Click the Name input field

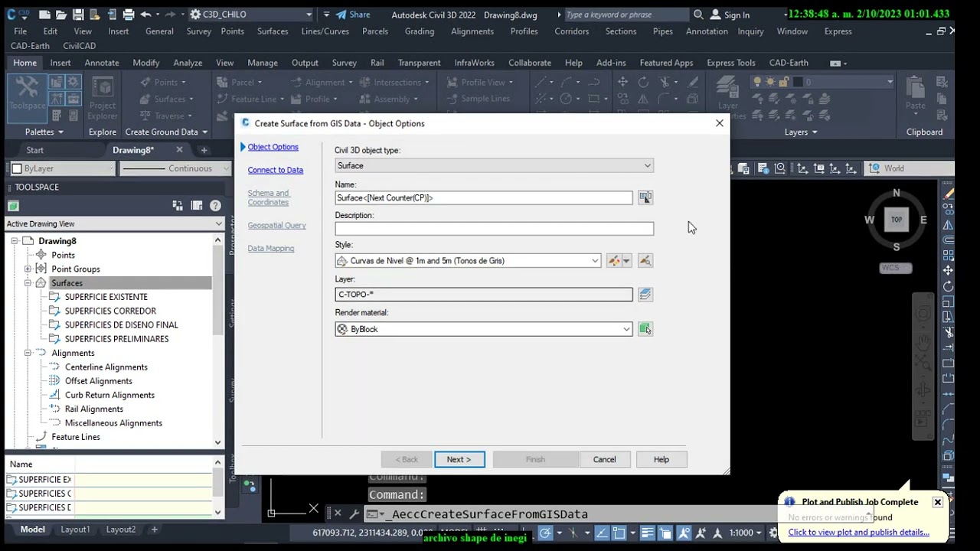[484, 197]
